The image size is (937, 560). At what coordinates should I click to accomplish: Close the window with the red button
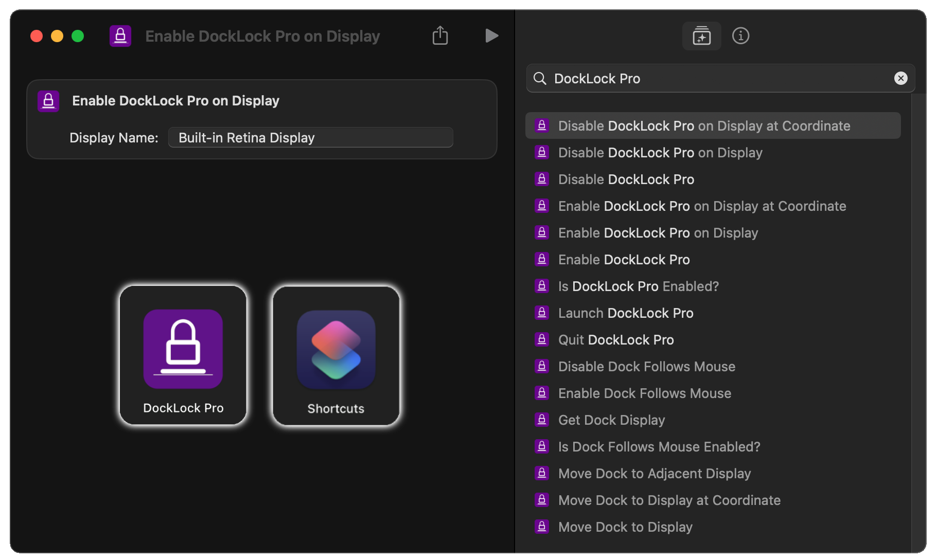pos(37,36)
